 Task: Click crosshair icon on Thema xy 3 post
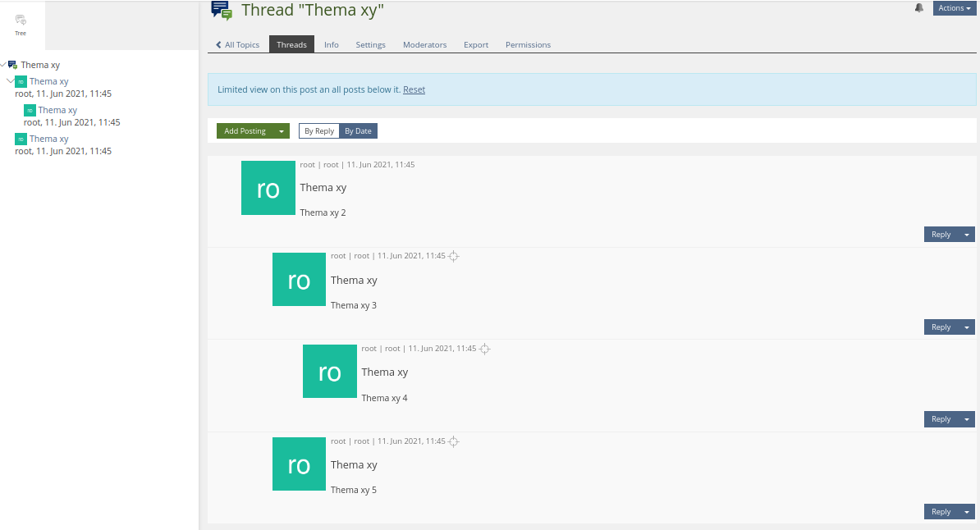pos(454,256)
